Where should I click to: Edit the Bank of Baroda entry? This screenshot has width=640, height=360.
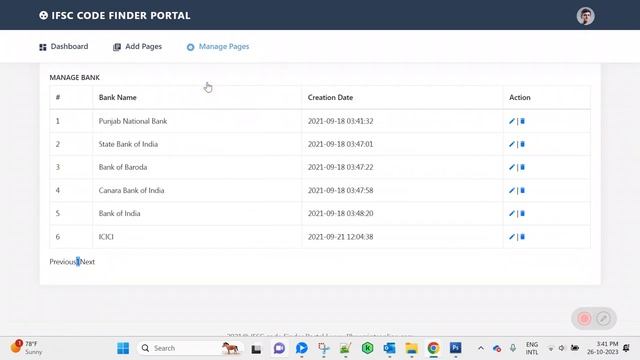[511, 167]
